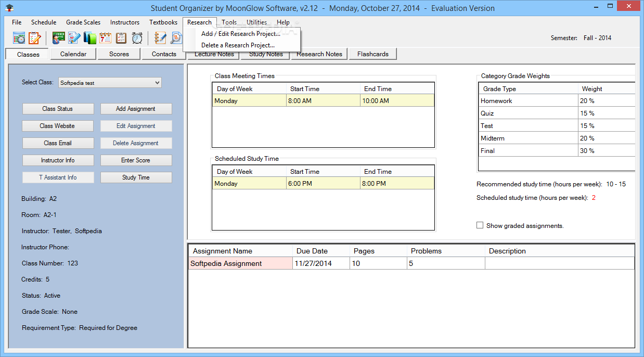The width and height of the screenshot is (644, 357).
Task: Select the Midterm grade type row
Action: point(528,138)
